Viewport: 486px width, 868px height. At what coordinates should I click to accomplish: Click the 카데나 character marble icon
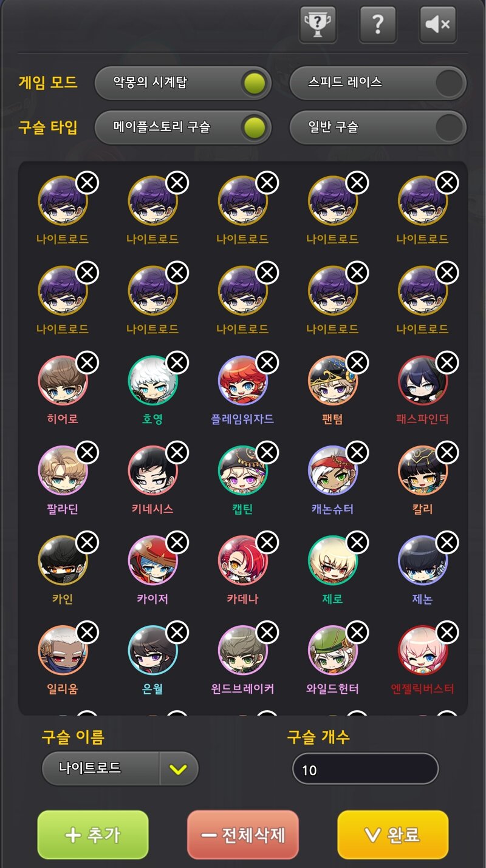click(x=243, y=560)
